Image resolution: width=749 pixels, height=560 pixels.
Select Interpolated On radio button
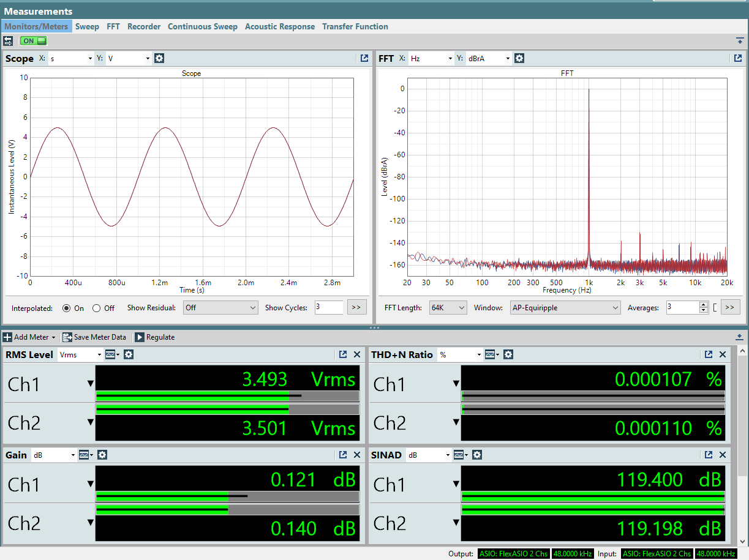67,308
